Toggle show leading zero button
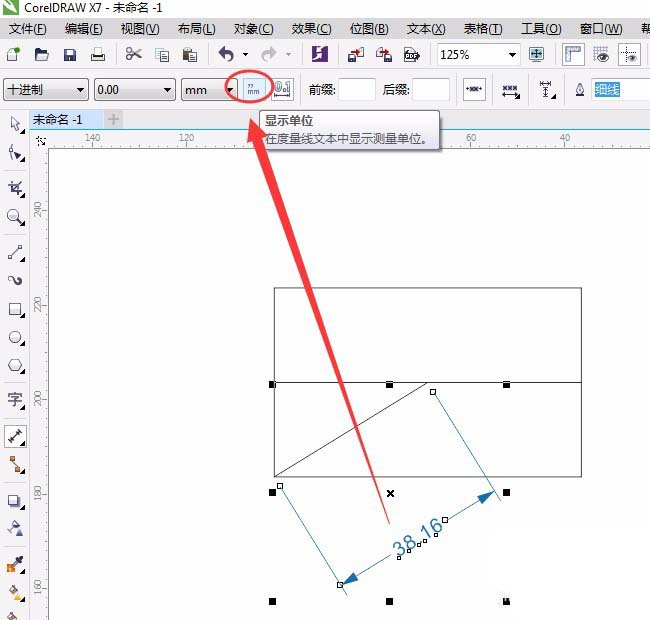650x620 pixels. [x=282, y=89]
